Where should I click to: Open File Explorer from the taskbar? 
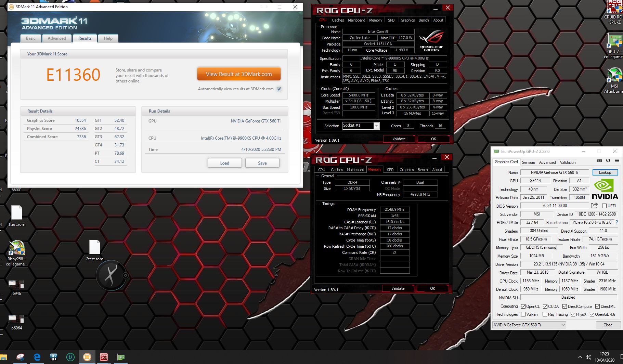pyautogui.click(x=3, y=357)
